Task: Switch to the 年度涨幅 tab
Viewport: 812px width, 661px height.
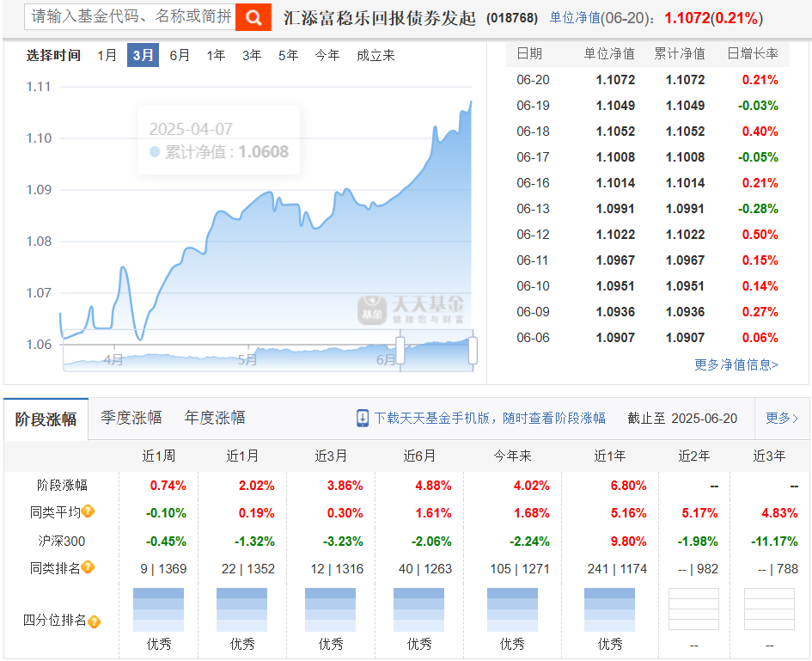Action: (x=215, y=418)
